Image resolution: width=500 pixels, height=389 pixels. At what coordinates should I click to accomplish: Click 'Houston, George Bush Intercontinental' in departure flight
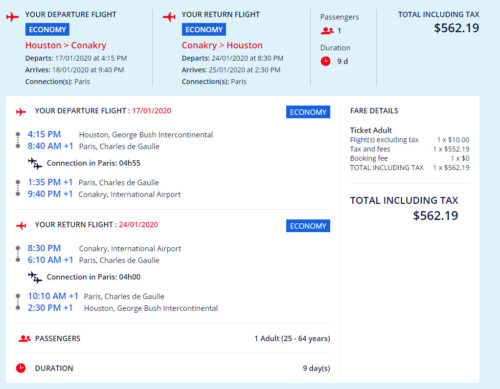146,135
